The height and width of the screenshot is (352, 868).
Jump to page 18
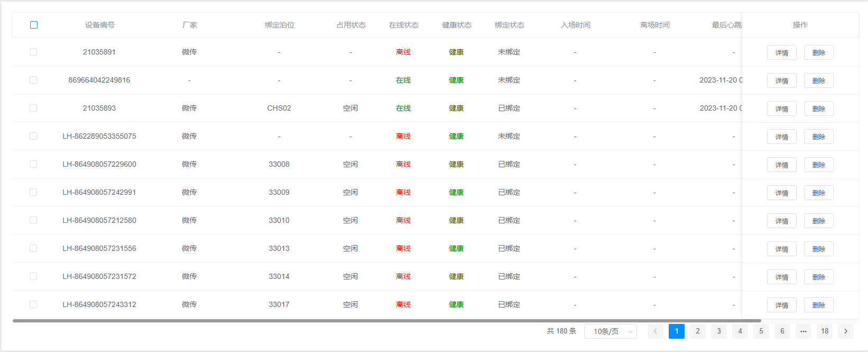coord(824,331)
